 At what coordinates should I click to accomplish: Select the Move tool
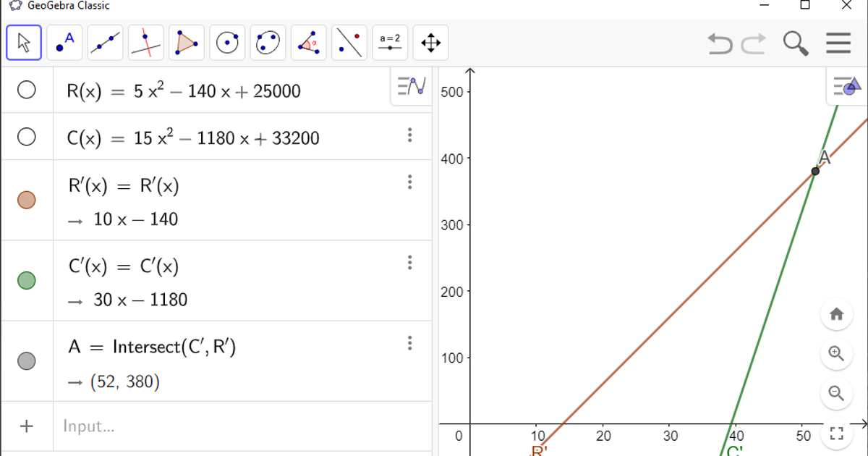coord(23,42)
